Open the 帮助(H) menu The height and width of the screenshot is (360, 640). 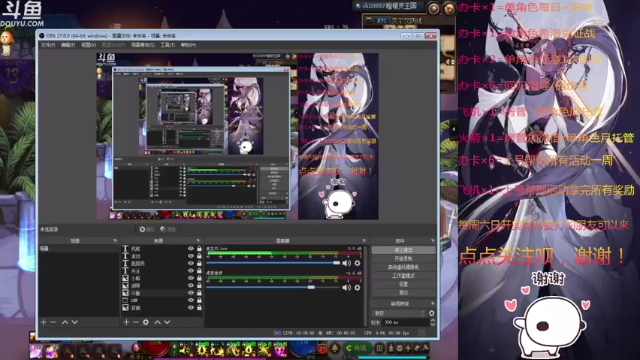188,45
